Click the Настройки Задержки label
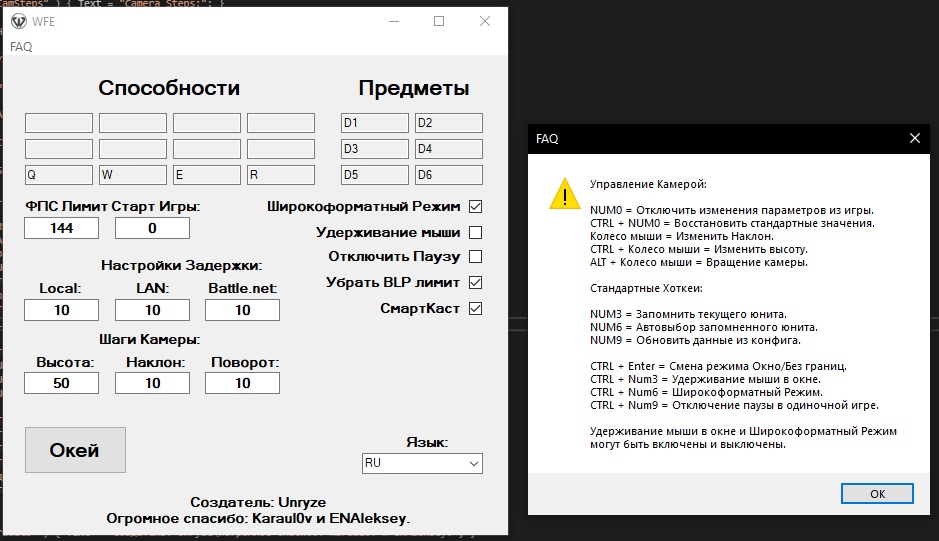Screen dimensions: 939x541 (x=181, y=265)
